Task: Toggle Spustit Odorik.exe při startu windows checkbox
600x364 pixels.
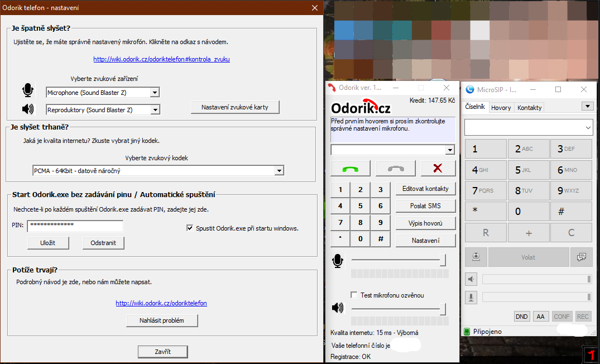Action: tap(190, 228)
